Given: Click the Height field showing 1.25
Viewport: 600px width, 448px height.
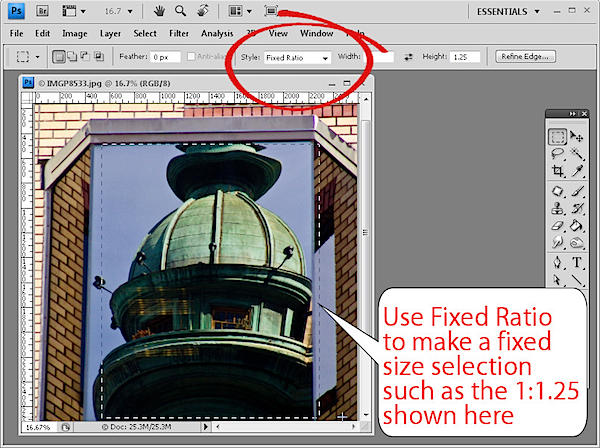Looking at the screenshot, I should pos(465,57).
